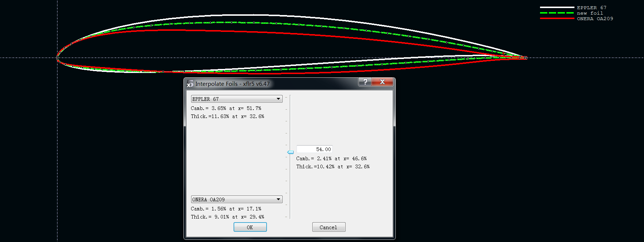Click the xflr5 icon in dialog title bar

190,84
